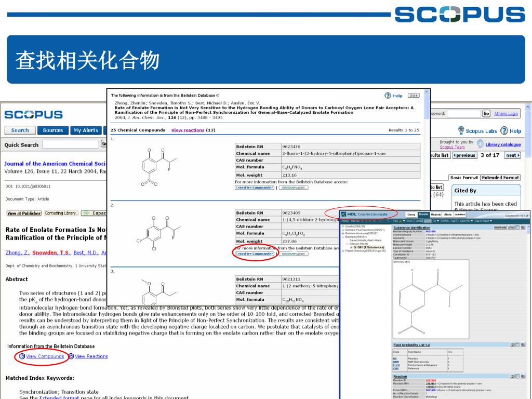Click discoverygate button for compound 1
Image resolution: width=532 pixels, height=399 pixels.
pos(294,188)
